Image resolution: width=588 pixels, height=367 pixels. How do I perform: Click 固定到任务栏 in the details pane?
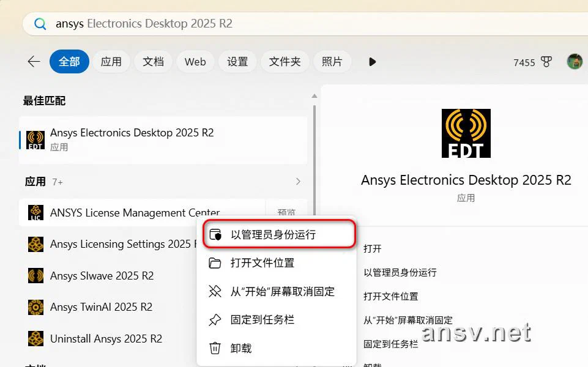coord(391,344)
